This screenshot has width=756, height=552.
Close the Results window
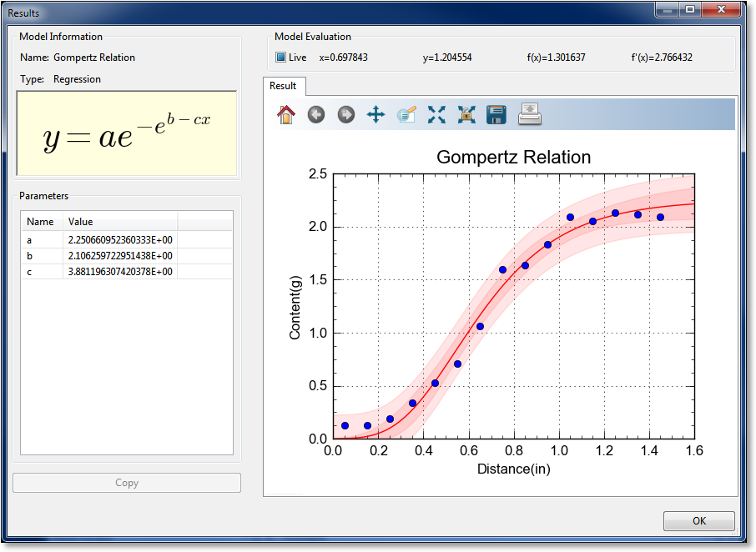[x=721, y=10]
